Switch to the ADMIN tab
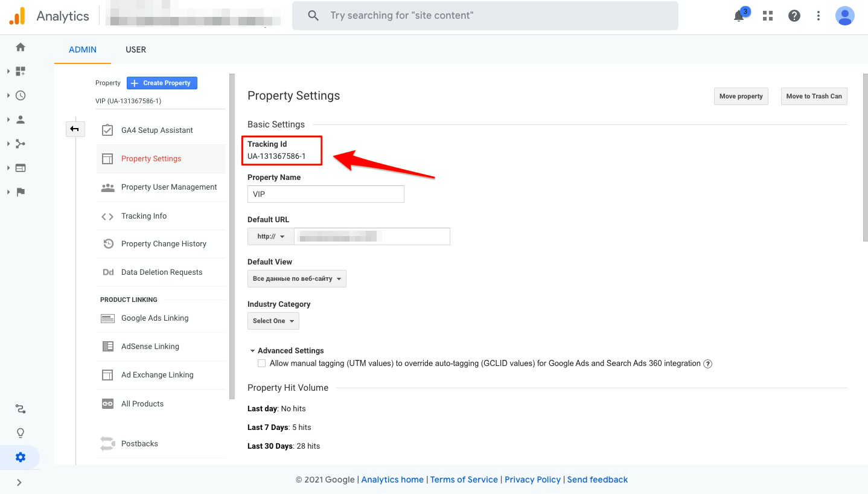Screen dimensions: 868x494 [x=83, y=50]
